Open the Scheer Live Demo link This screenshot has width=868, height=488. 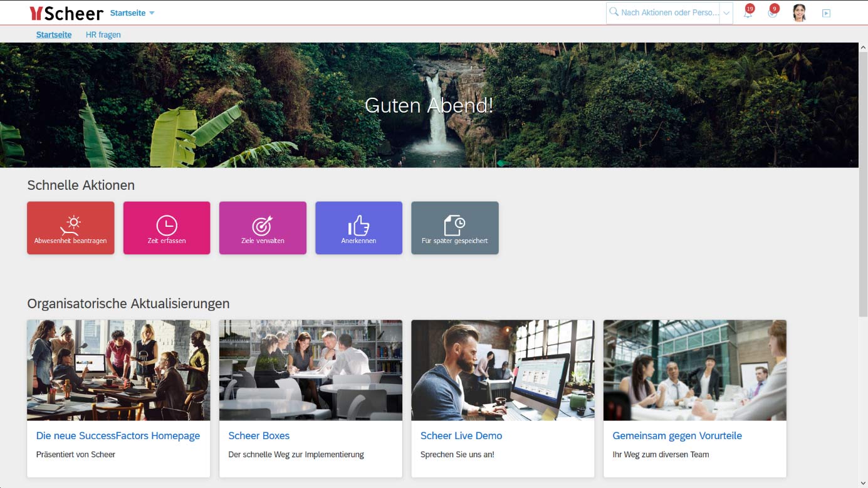[x=461, y=435]
